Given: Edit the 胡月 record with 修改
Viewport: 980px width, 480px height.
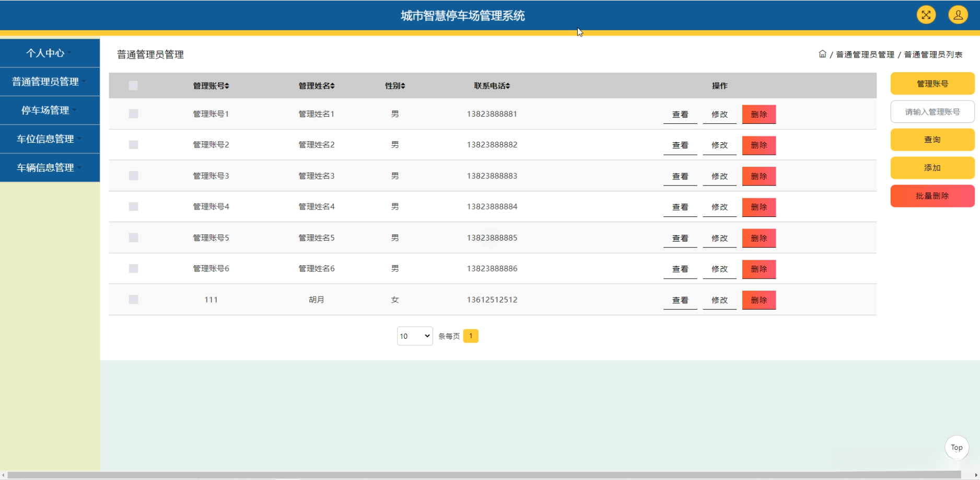Looking at the screenshot, I should 719,300.
